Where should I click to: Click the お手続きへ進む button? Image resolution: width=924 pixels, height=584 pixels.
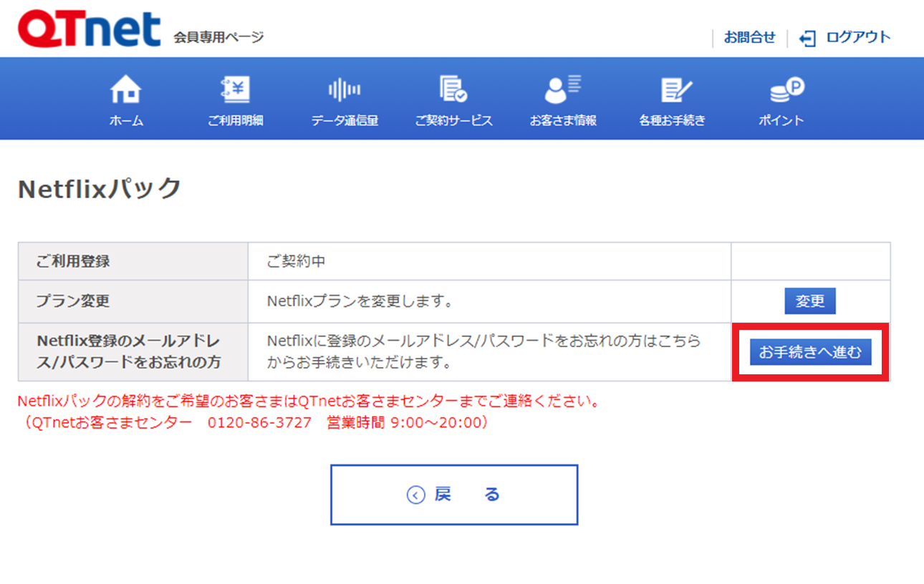tap(811, 352)
